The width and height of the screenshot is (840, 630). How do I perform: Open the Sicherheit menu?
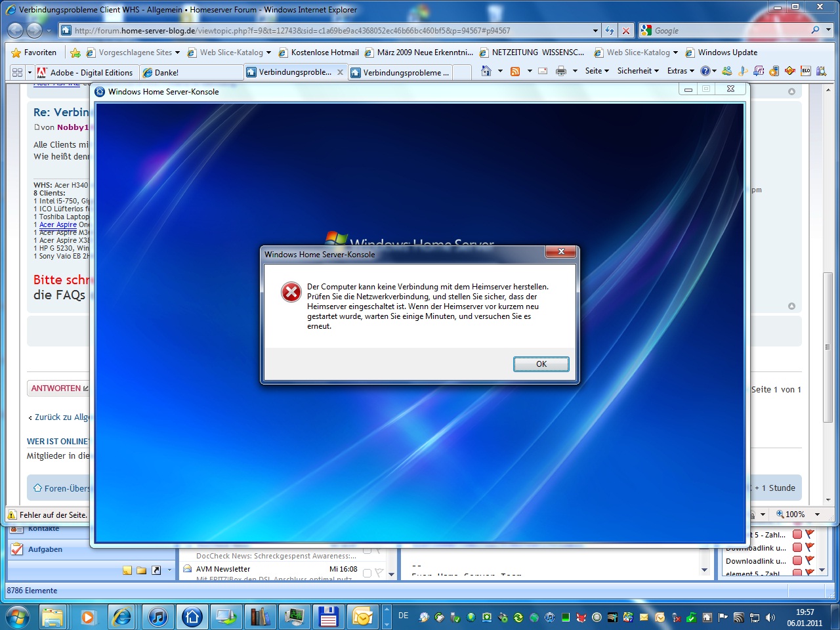[638, 71]
